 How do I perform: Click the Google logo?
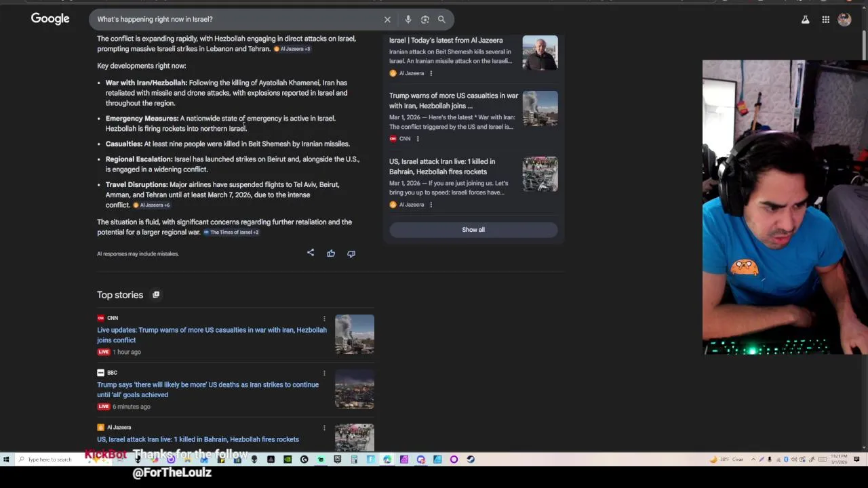pos(50,19)
